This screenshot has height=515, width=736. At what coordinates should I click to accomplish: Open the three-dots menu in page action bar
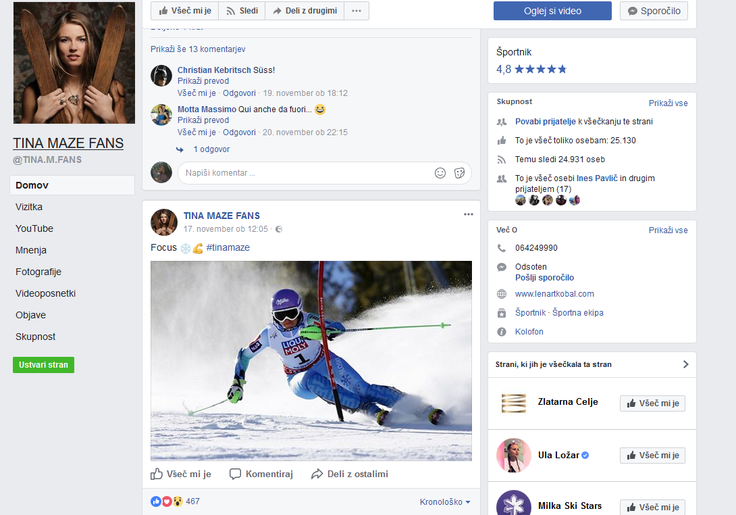point(357,11)
